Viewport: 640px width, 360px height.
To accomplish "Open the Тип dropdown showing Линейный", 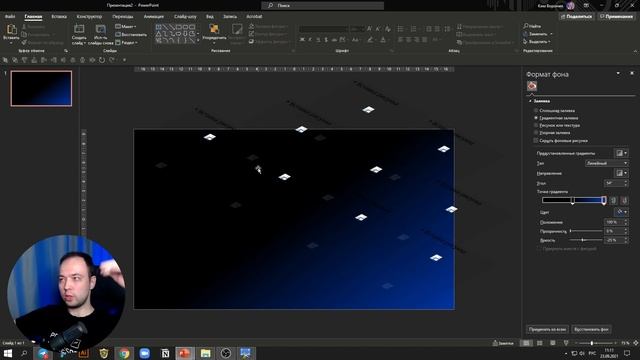I will point(607,163).
